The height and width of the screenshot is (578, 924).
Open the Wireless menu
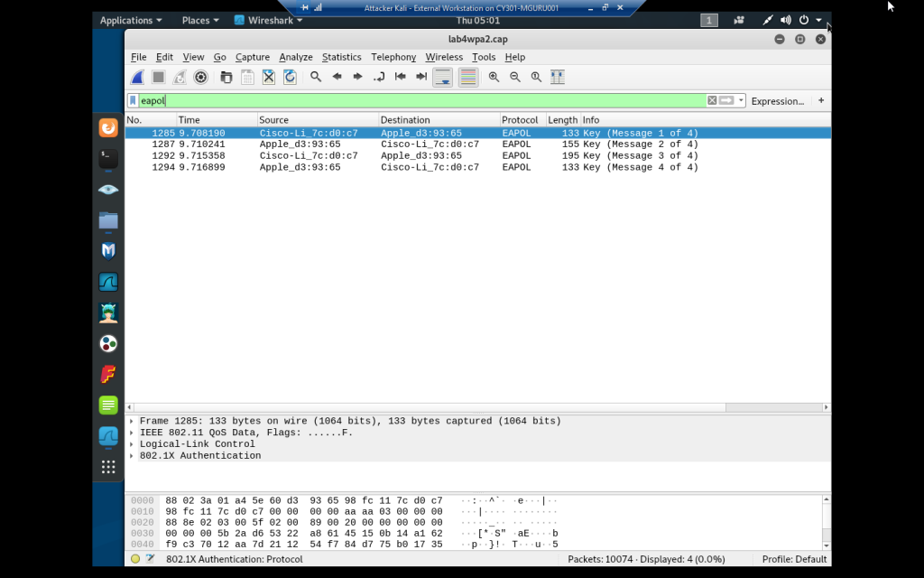coord(444,57)
